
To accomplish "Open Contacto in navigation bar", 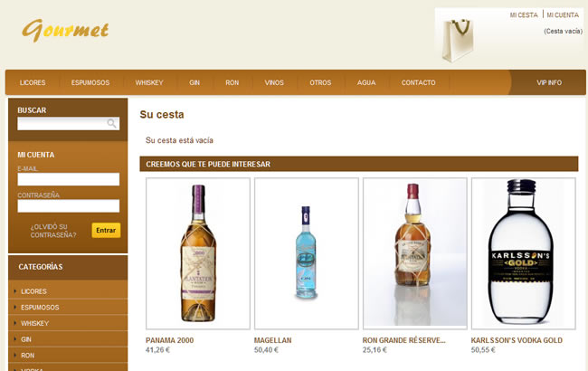I will (419, 82).
